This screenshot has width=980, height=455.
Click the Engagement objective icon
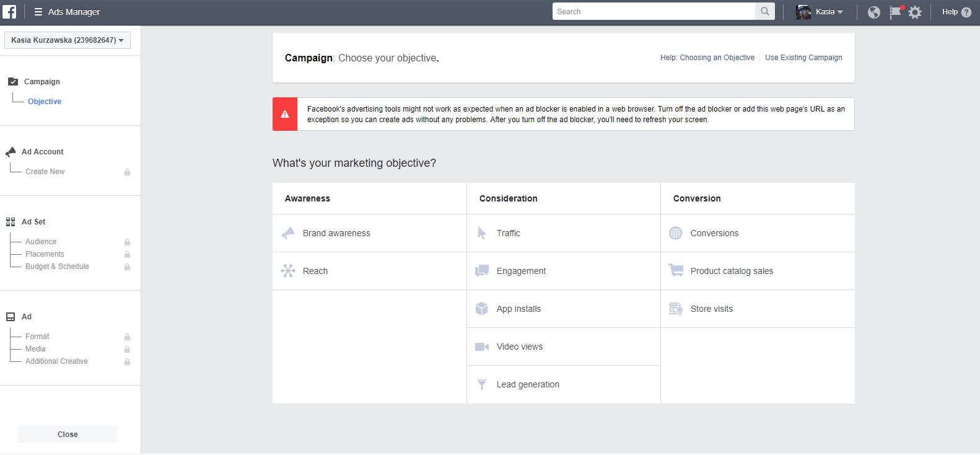click(x=482, y=271)
